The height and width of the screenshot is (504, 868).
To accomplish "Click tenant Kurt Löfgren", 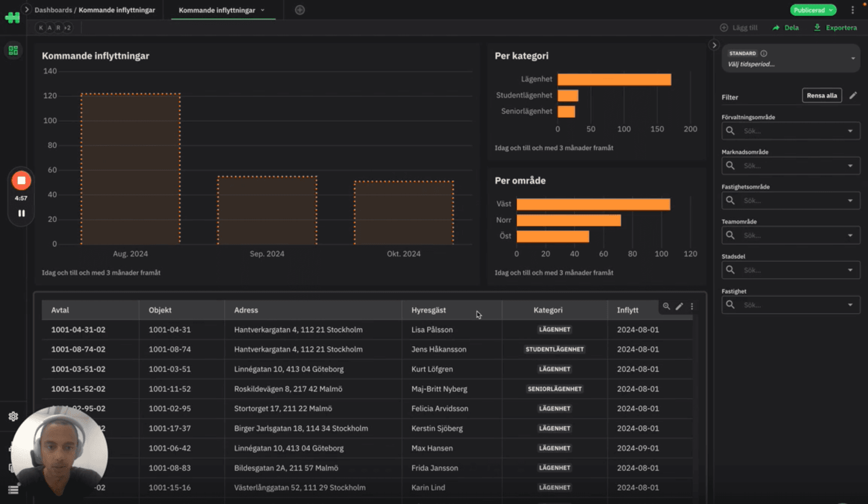I will point(432,369).
